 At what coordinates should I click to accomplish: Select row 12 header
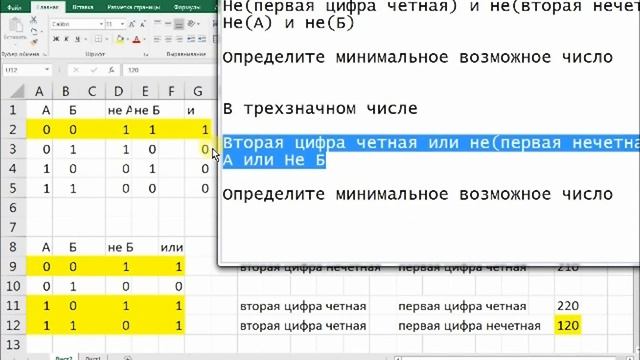pos(13,325)
